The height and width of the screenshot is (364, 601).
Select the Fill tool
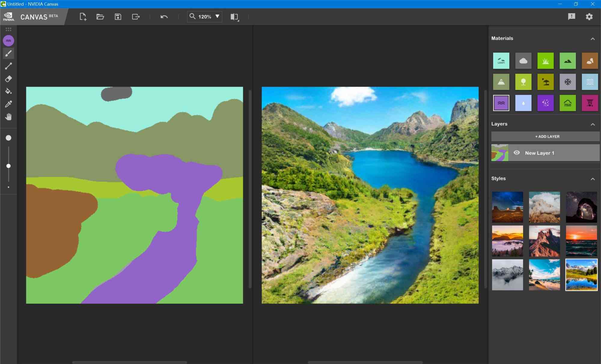(9, 91)
